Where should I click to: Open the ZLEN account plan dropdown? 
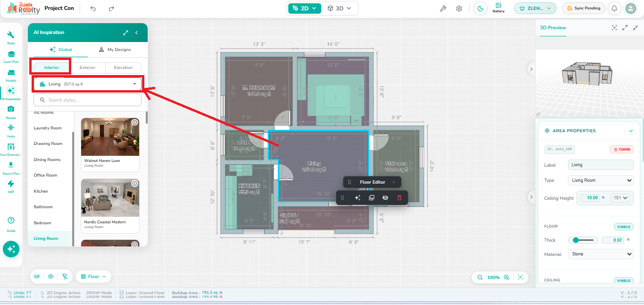[x=535, y=8]
